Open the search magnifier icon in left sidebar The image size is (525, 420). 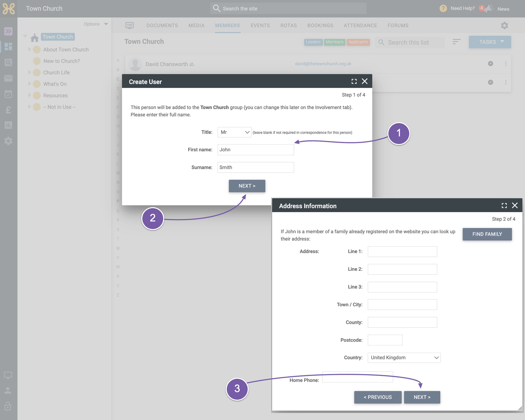tap(8, 63)
